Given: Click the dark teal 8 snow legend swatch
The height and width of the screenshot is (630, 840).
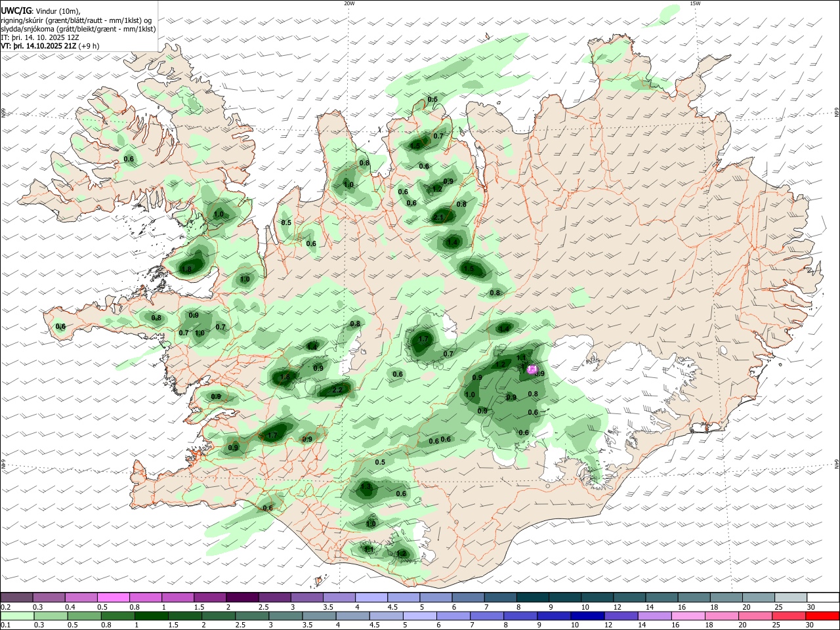Looking at the screenshot, I should click(x=533, y=597).
